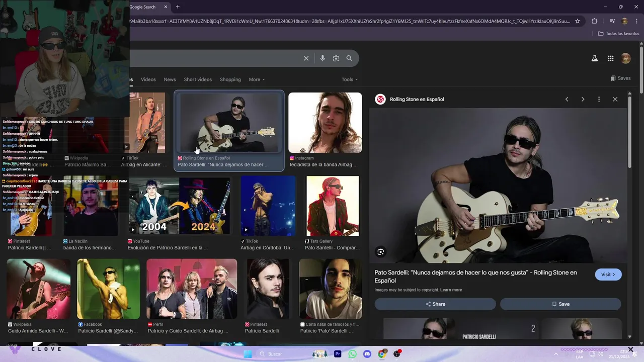Select the Tars Gallery Pato Sardelli thumbnail

coord(333,206)
